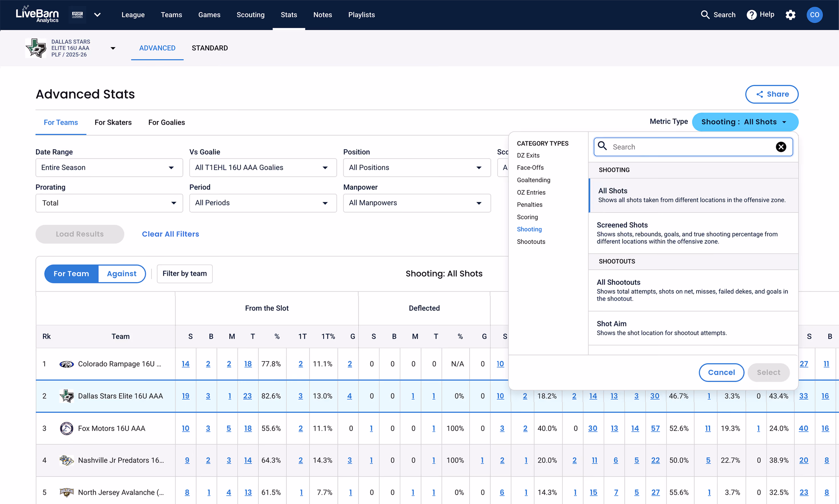839x504 pixels.
Task: Click the top bar Search magnifier icon
Action: pos(705,15)
